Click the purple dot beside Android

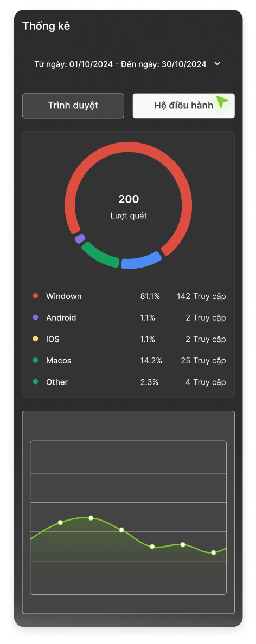pos(35,317)
